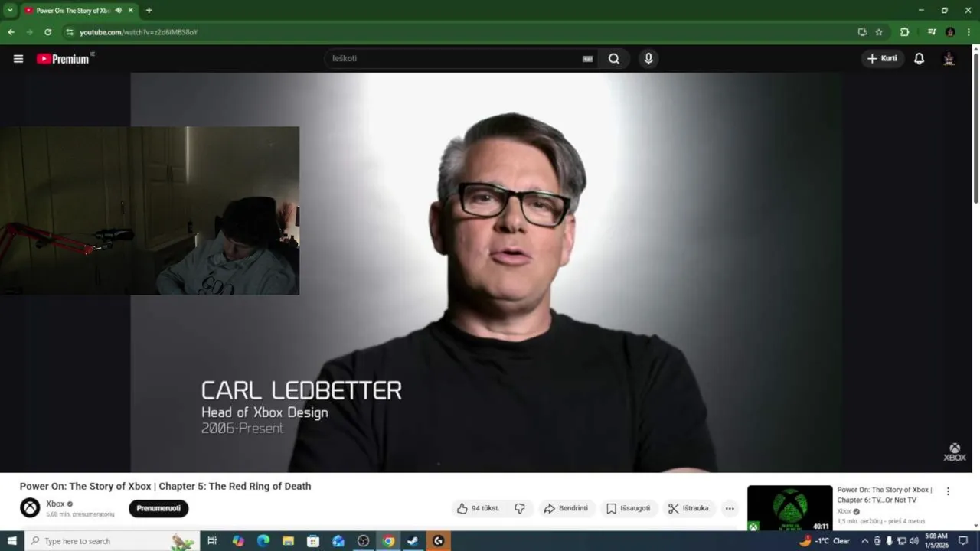Screen dimensions: 980x551
Task: Open the Chrome profile avatar
Action: [x=950, y=32]
